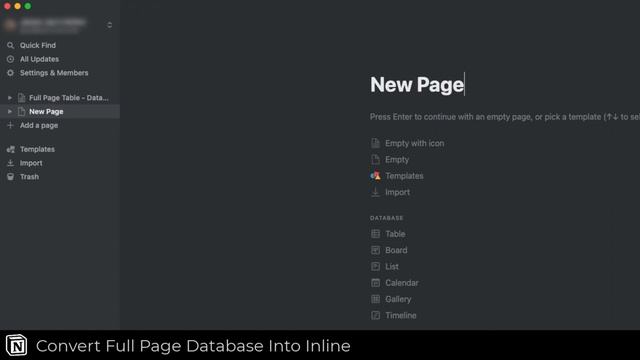Click the Empty with icon page icon
Image resolution: width=640 pixels, height=360 pixels.
coord(376,143)
